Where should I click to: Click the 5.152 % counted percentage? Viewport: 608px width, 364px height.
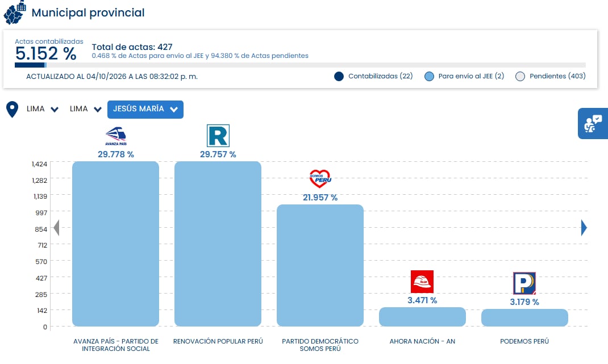(x=46, y=53)
